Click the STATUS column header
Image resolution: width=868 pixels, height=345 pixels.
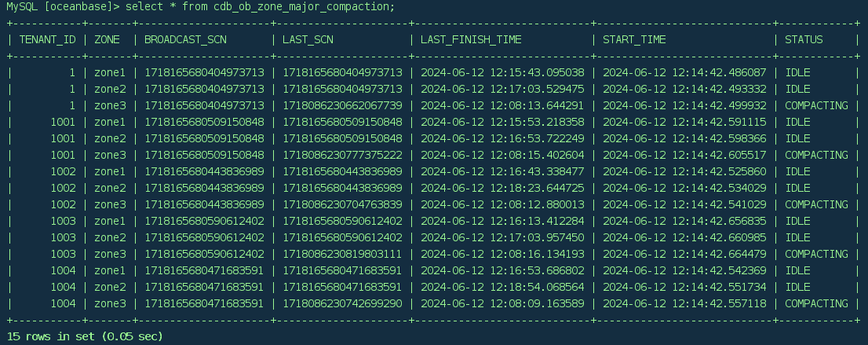(x=804, y=39)
